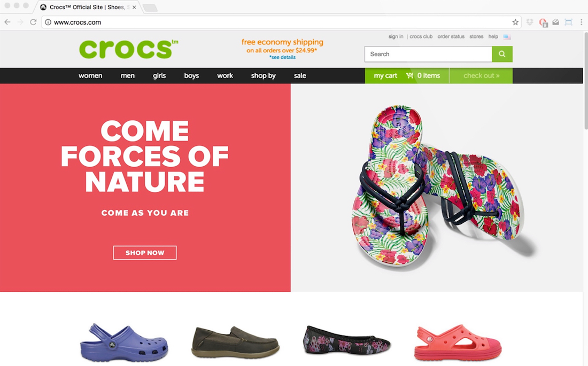Reload the page using the refresh icon

pos(33,22)
